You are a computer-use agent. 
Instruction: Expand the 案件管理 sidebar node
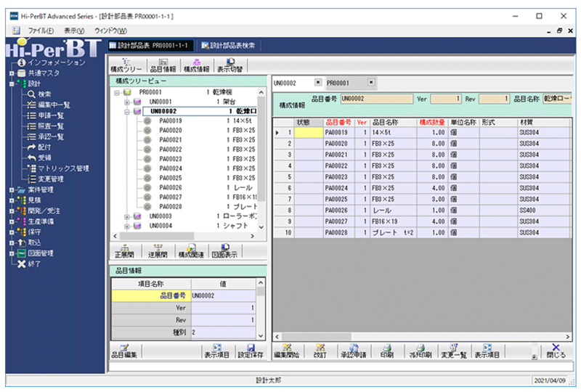(12, 189)
